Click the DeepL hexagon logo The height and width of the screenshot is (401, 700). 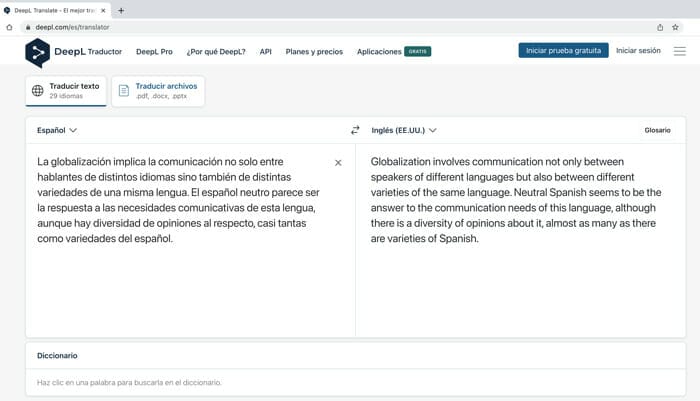click(38, 53)
